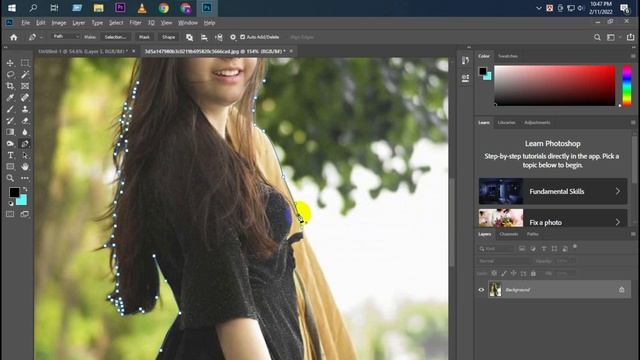Open the Edit Toolbar ellipsis
Image resolution: width=640 pixels, height=360 pixels.
[25, 178]
